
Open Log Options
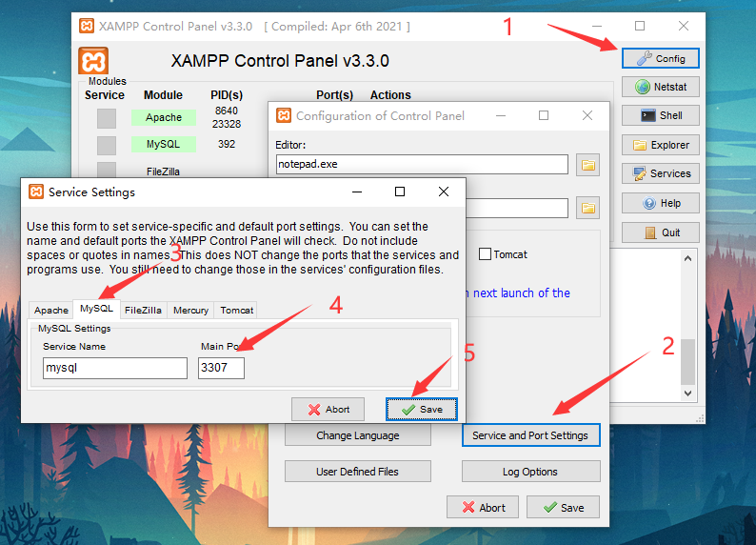[x=531, y=472]
